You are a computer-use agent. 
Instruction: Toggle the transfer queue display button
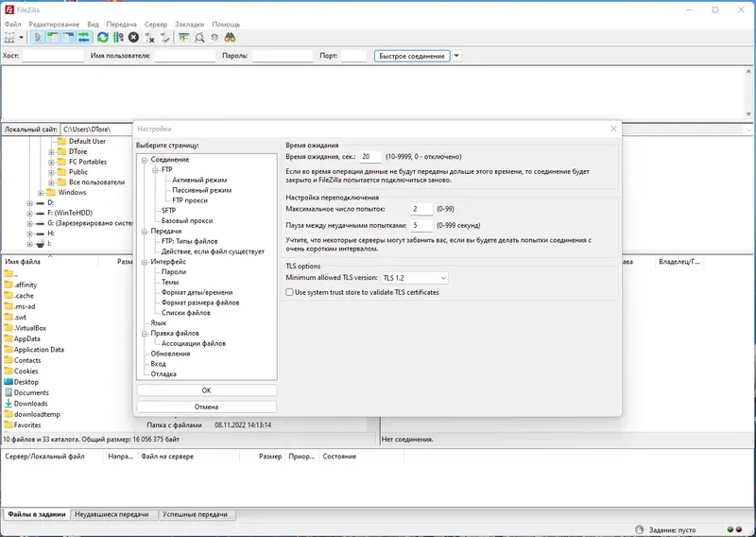click(x=84, y=37)
